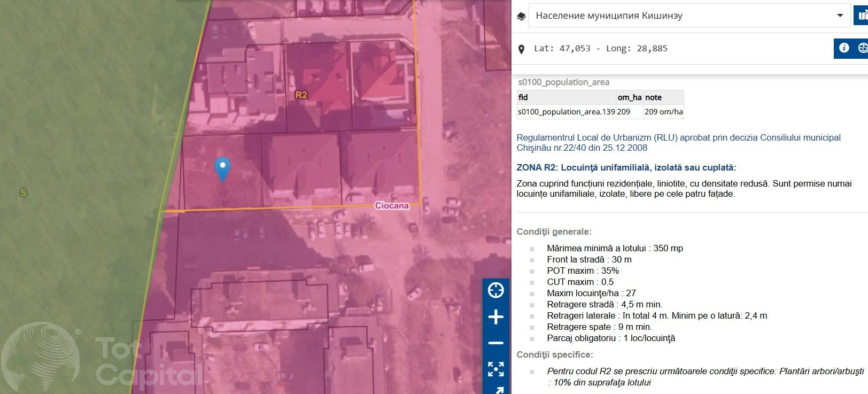Screen dimensions: 868x394
Task: Open the Население муниципия Кишинэу dropdown
Action: (x=684, y=16)
